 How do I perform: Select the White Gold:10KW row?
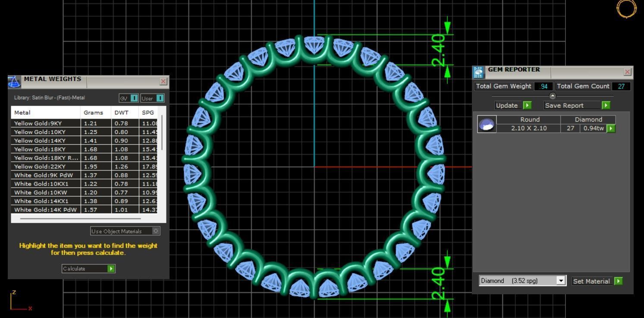click(x=84, y=192)
